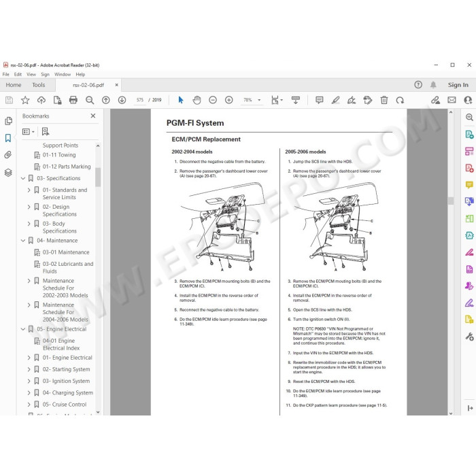Viewport: 476px width, 476px height.
Task: Expand the 02- Starting System bookmark
Action: [x=29, y=369]
